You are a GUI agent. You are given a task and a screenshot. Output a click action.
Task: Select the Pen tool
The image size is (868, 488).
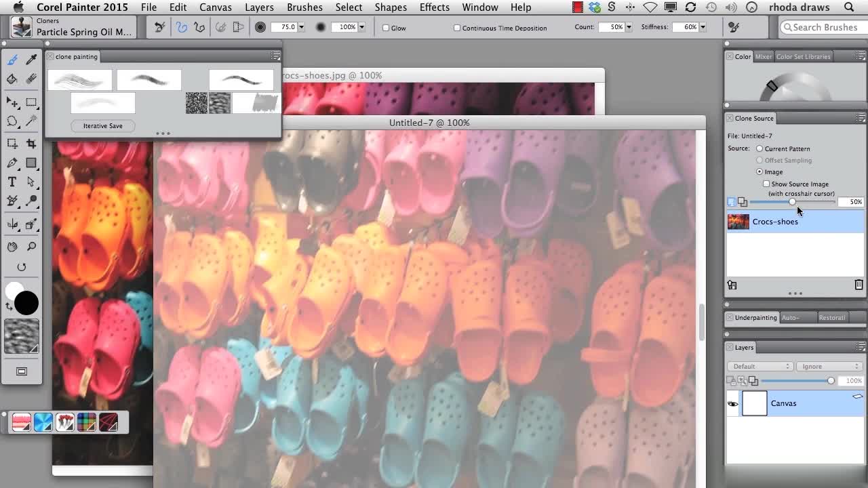[x=12, y=163]
